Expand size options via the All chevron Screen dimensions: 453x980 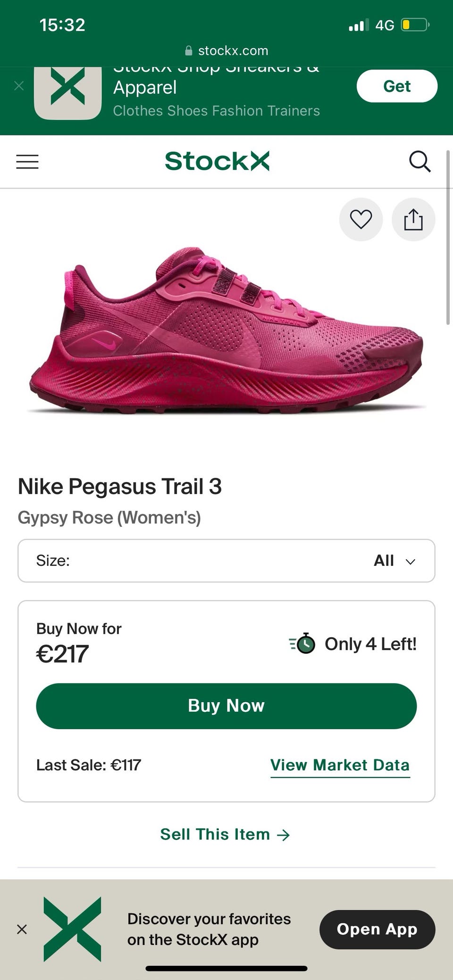pos(410,561)
